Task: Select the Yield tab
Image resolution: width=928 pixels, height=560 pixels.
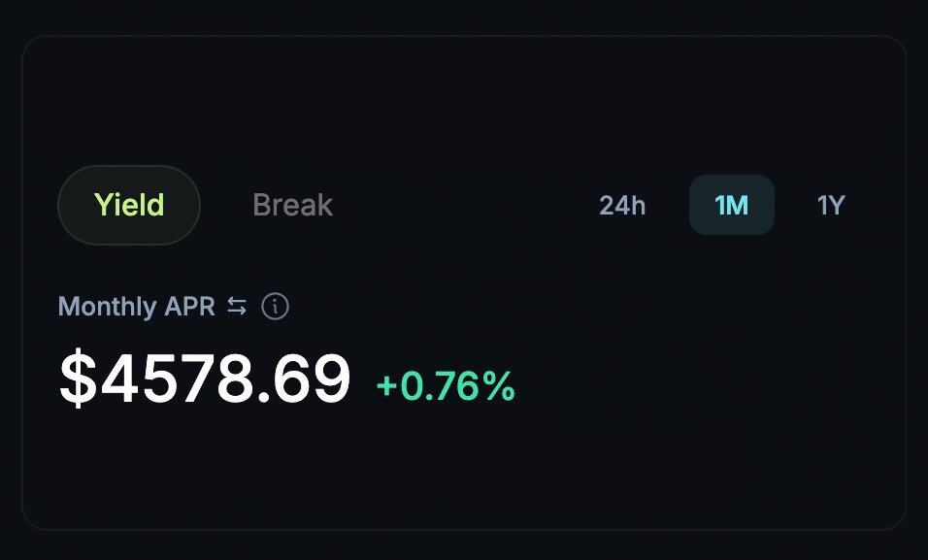Action: point(129,205)
